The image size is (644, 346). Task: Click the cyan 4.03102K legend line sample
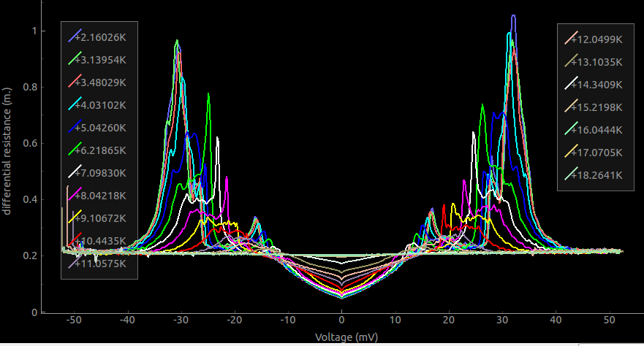click(75, 104)
